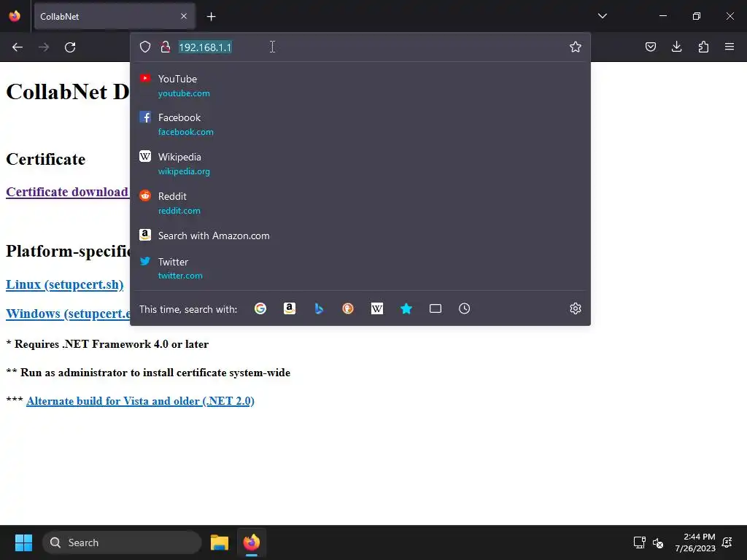Viewport: 747px width, 560px height.
Task: Select YouTube suggestion
Action: tap(360, 86)
